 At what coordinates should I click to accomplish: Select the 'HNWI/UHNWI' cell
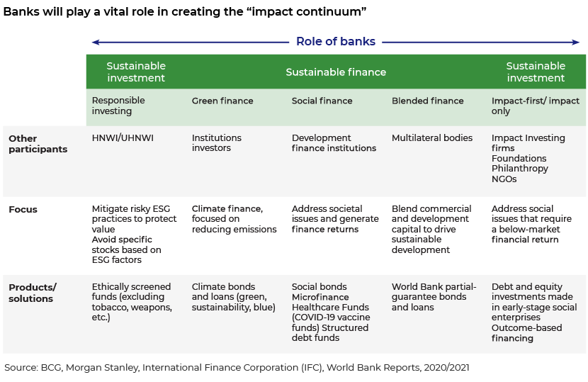click(123, 137)
